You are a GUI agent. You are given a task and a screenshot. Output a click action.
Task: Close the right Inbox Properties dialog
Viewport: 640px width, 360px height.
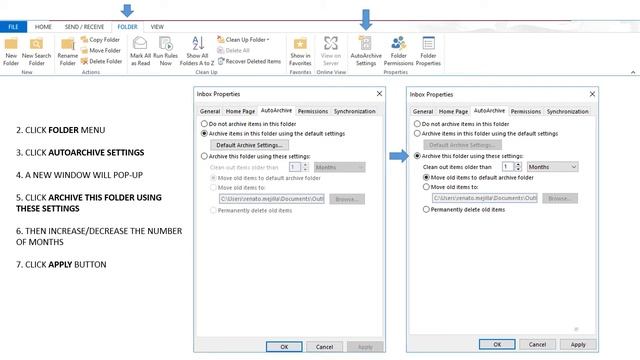(592, 94)
